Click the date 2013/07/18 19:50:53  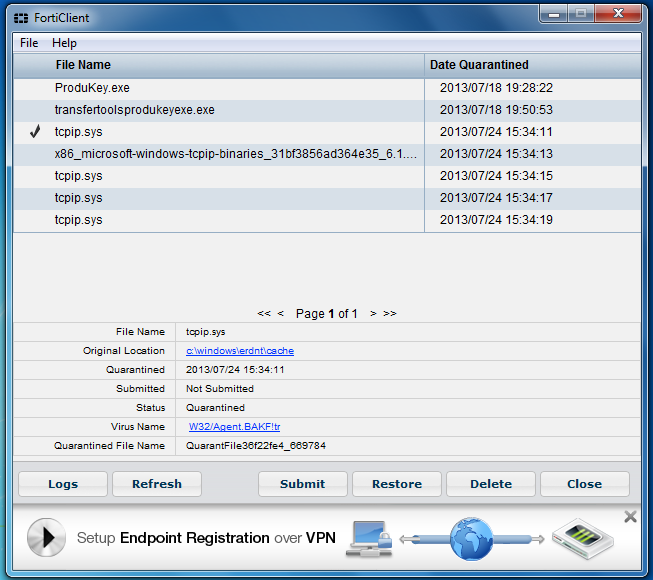(496, 110)
